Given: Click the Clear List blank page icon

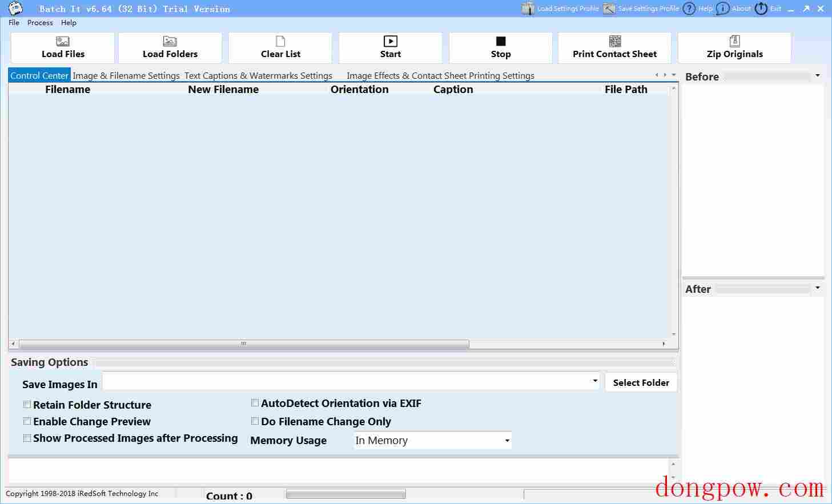Looking at the screenshot, I should click(x=280, y=41).
